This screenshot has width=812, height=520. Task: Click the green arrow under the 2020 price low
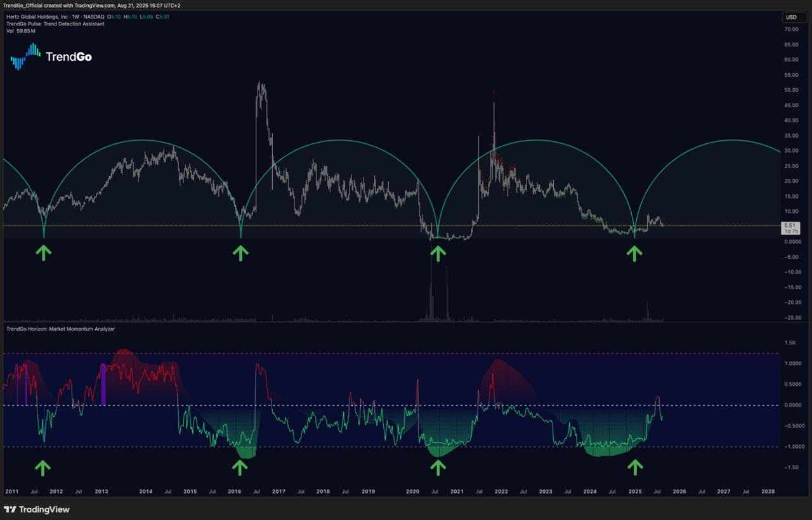pos(438,253)
